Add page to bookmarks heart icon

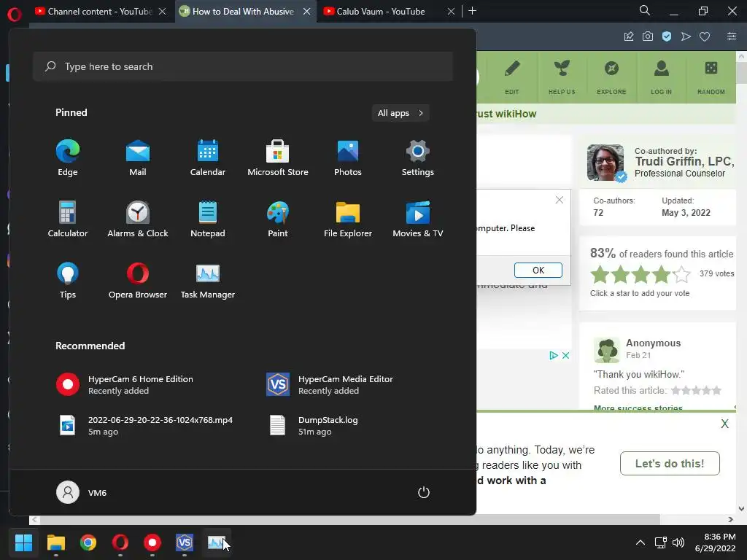705,36
